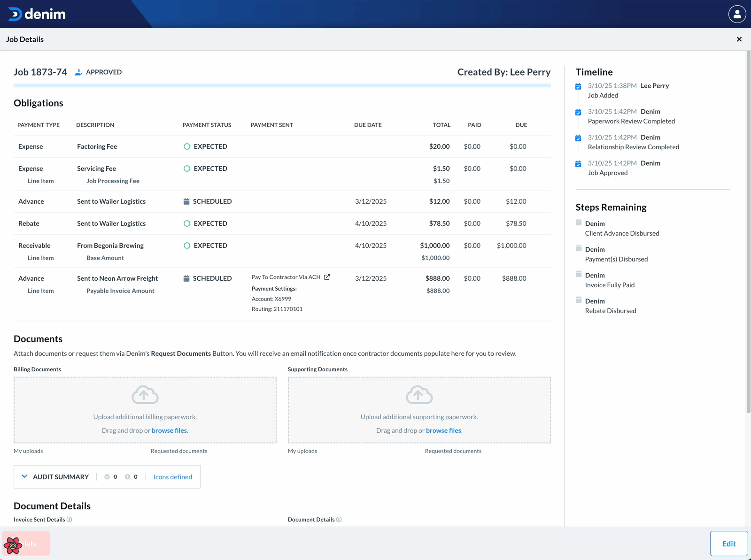Open the Icons defined link
This screenshot has height=560, width=751.
coord(172,477)
